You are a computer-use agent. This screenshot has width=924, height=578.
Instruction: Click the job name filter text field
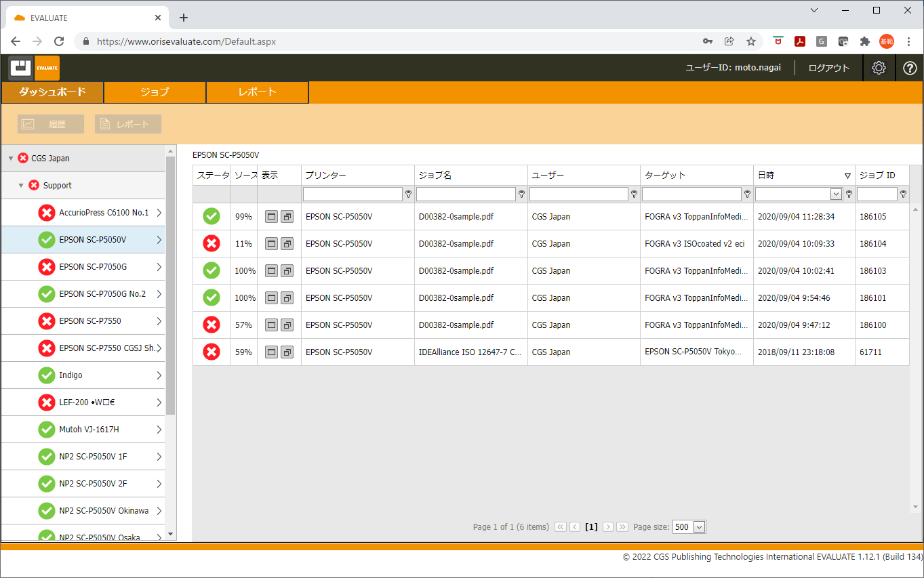pos(466,194)
